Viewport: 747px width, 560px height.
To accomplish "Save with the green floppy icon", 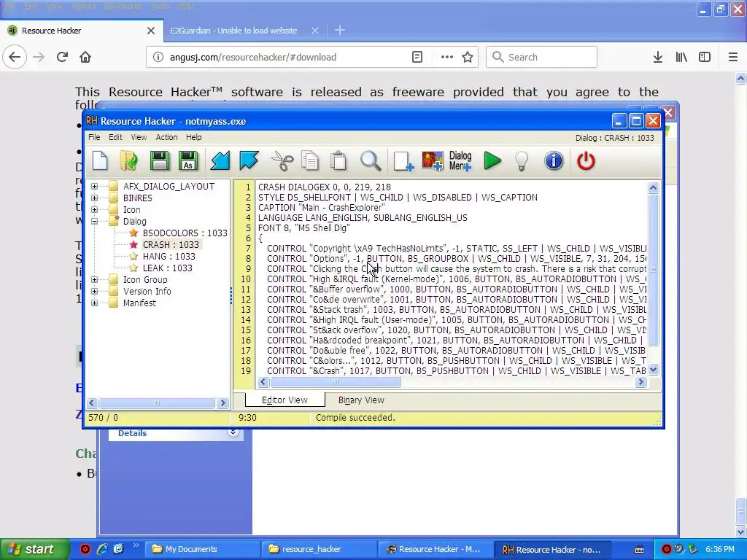I will tap(160, 161).
